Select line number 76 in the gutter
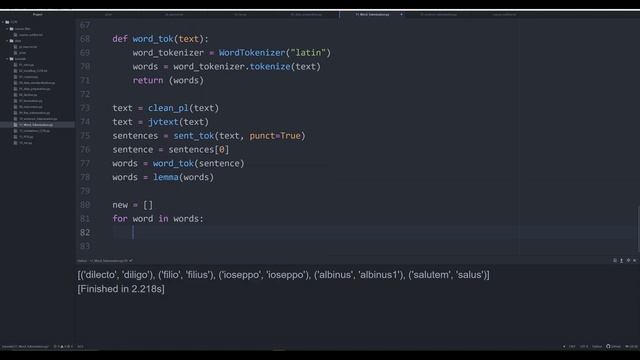 coord(85,149)
